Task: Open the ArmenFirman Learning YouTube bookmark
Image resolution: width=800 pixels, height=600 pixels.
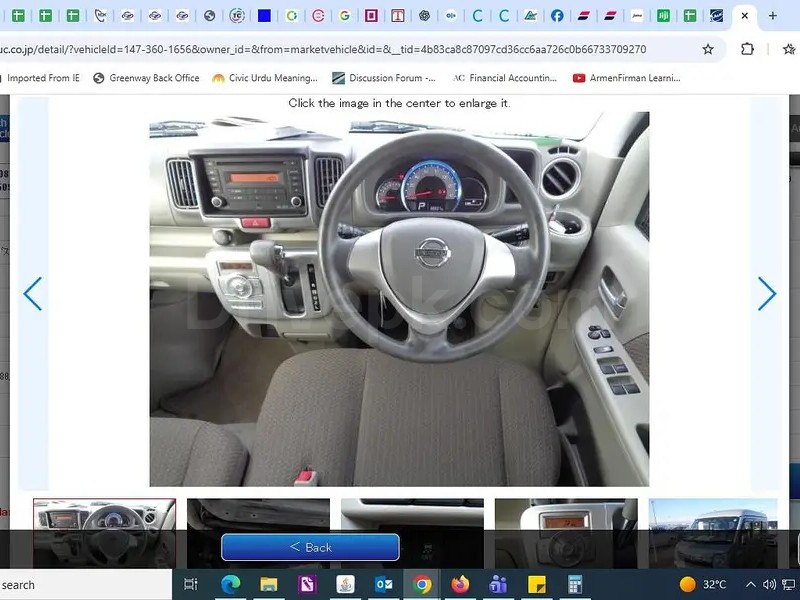Action: 627,78
